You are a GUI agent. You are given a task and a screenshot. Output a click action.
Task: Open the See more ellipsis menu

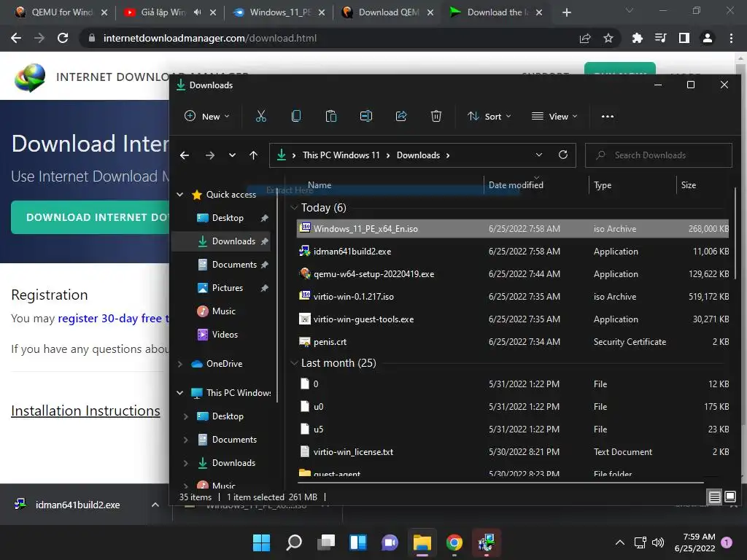tap(608, 116)
